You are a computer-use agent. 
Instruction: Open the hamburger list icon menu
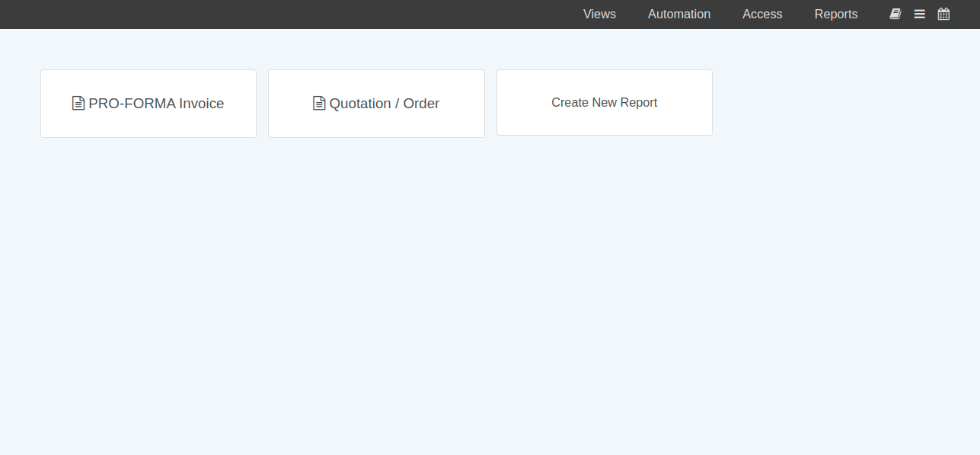919,14
